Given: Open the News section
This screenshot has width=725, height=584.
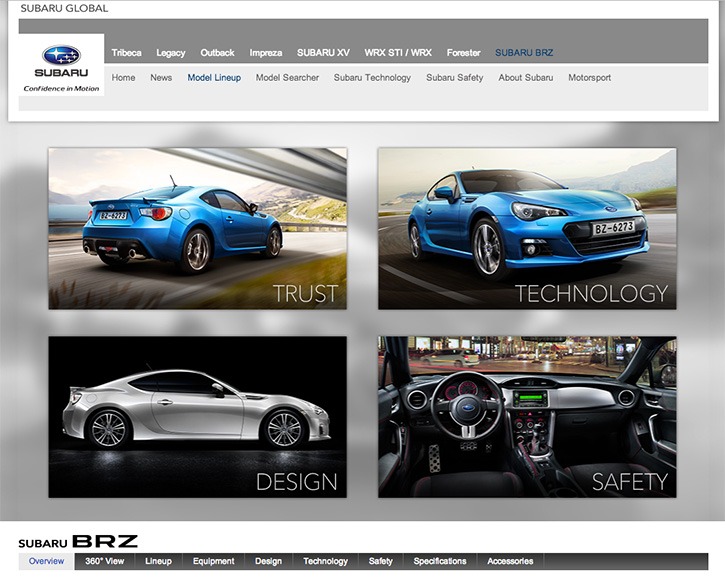Looking at the screenshot, I should click(161, 78).
